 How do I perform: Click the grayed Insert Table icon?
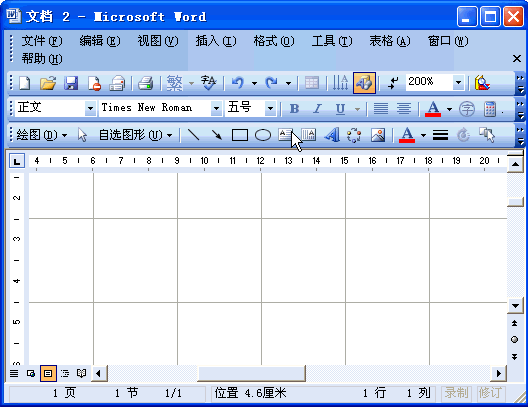(312, 83)
